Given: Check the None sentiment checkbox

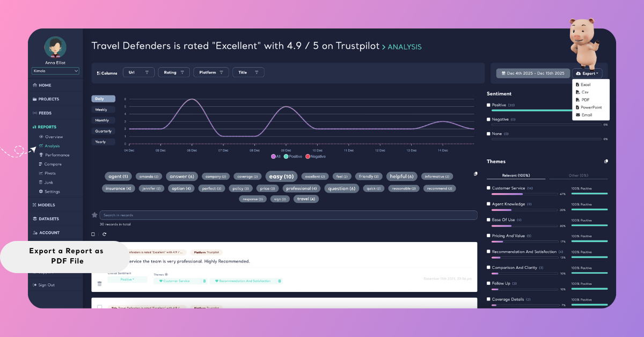Looking at the screenshot, I should click(x=488, y=133).
